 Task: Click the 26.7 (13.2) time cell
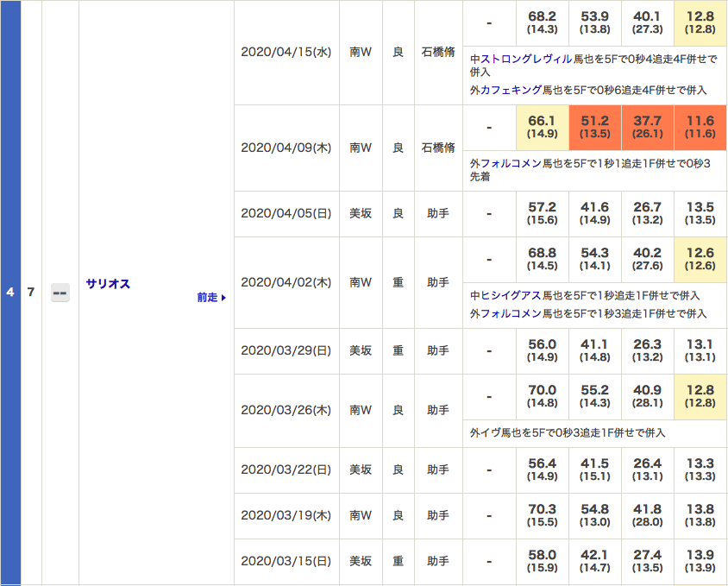pos(647,214)
